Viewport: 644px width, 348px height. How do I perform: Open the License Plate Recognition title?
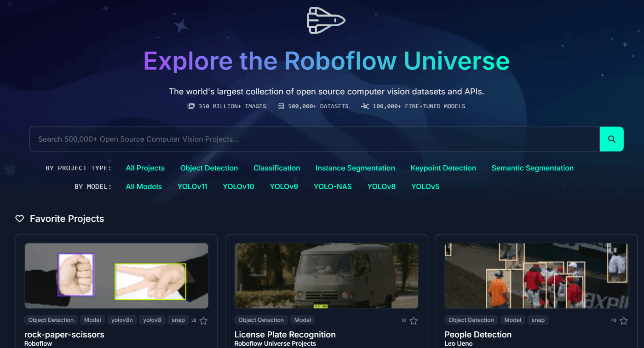(285, 335)
